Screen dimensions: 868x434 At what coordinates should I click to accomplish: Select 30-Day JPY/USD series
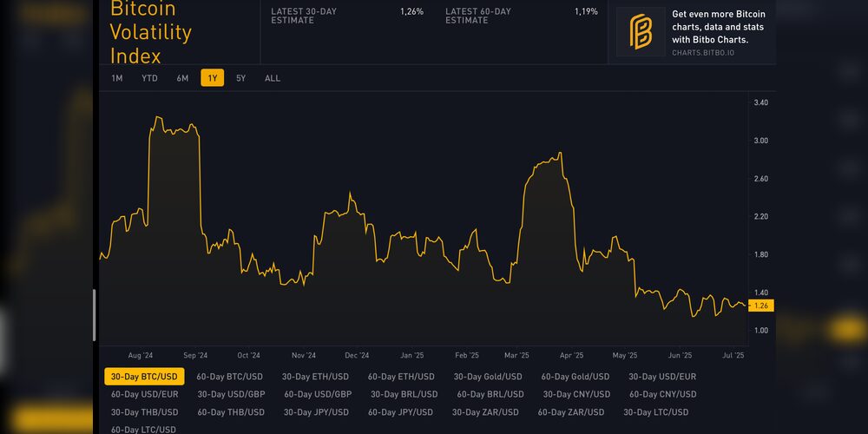point(315,412)
